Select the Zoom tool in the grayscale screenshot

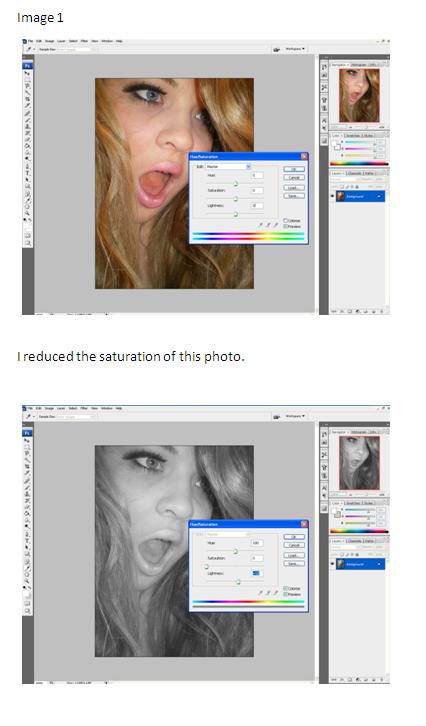pos(28,581)
